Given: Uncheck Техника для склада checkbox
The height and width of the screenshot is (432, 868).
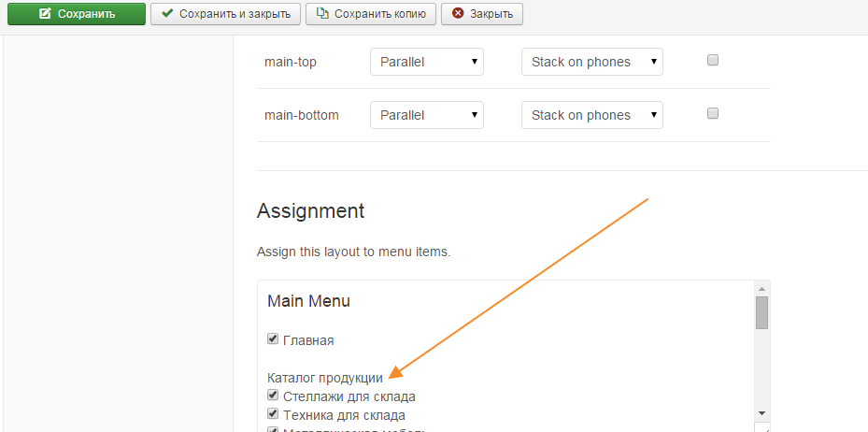Looking at the screenshot, I should coord(273,413).
